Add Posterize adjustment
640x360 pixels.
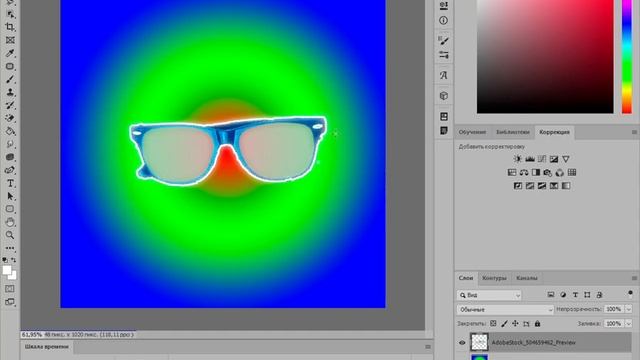coord(530,186)
